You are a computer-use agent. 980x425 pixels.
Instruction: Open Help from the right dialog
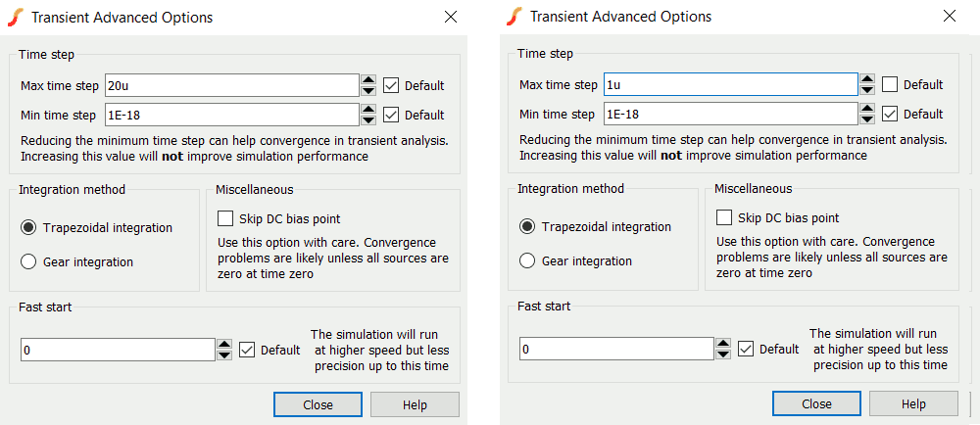tap(913, 403)
